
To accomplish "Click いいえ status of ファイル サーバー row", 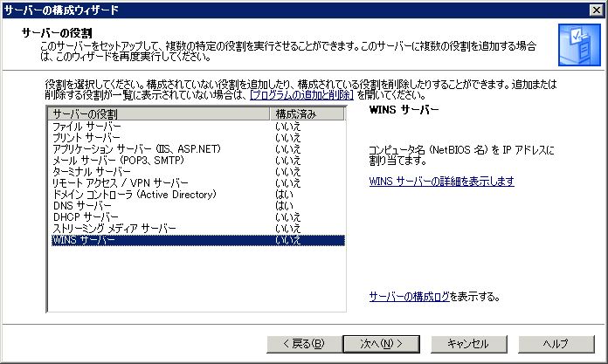I will tap(288, 127).
